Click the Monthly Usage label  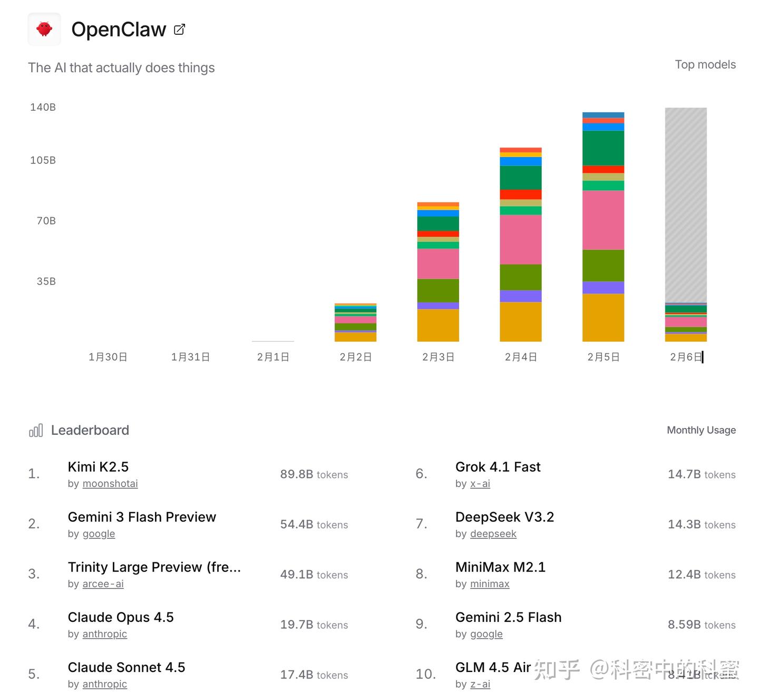pos(701,430)
